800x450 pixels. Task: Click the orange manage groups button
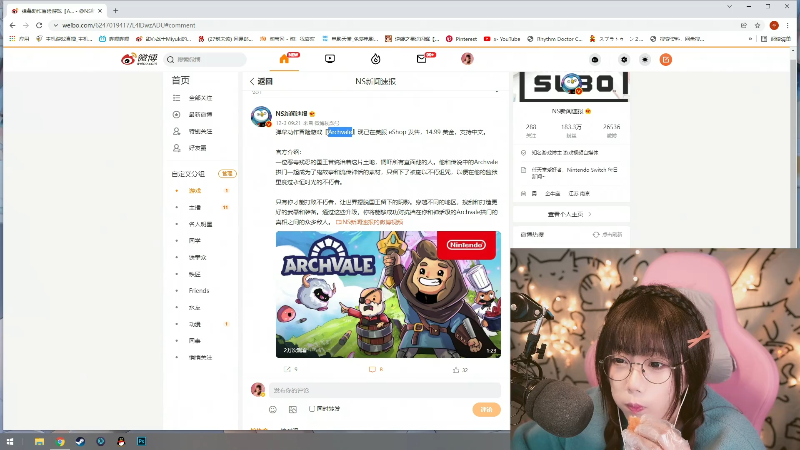point(227,174)
